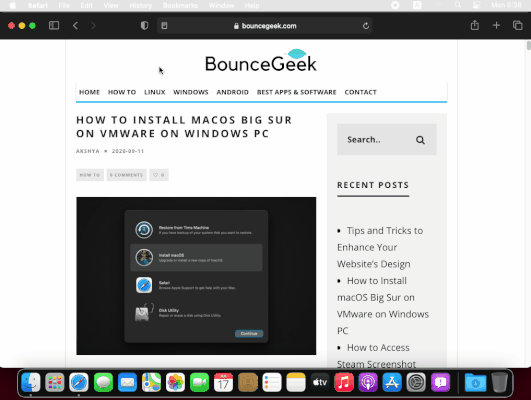Click the Mon 5:38 menu bar clock
Image resolution: width=531 pixels, height=400 pixels.
coord(506,5)
